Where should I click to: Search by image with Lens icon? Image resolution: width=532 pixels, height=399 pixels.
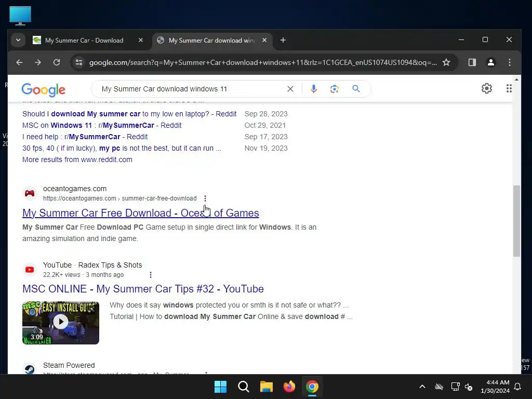(335, 89)
